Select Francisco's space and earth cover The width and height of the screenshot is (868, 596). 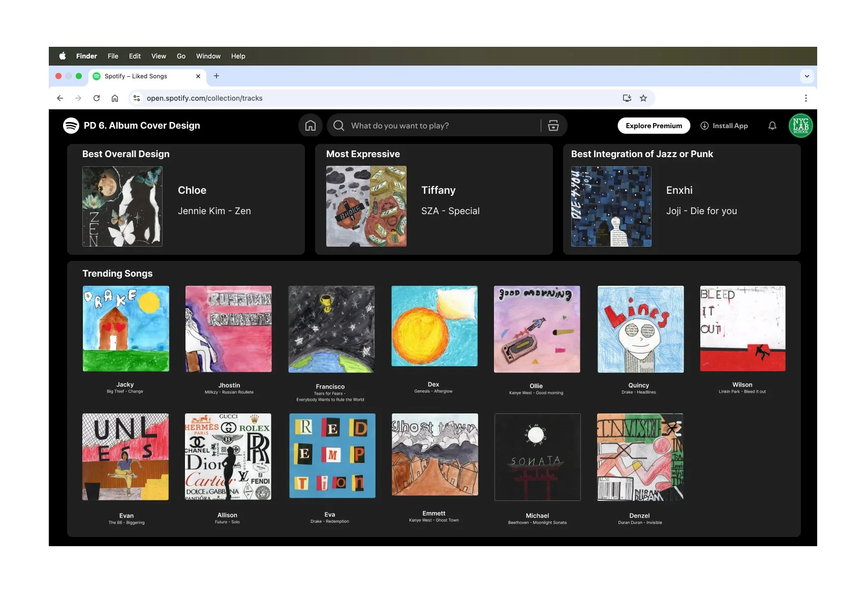(331, 329)
